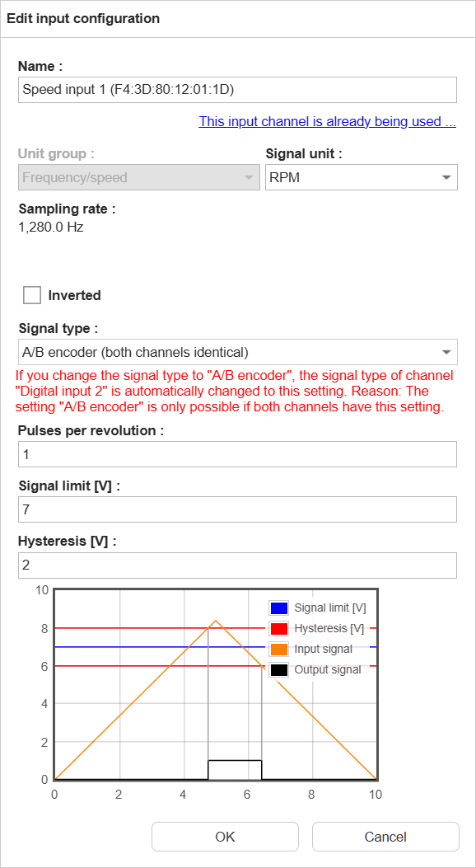Open the Signal unit combo box
This screenshot has height=868, width=476.
coord(362,176)
